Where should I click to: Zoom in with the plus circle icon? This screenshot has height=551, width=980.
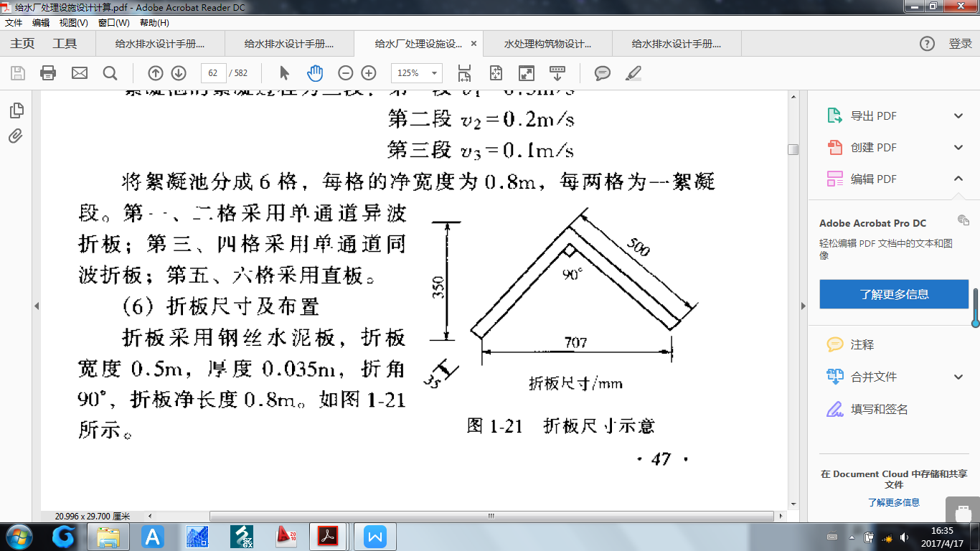[x=369, y=72]
